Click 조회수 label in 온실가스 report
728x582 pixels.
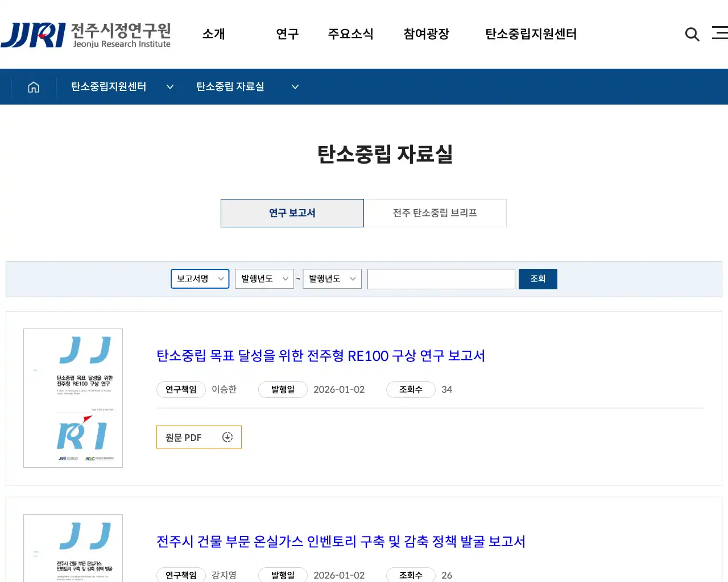point(411,575)
